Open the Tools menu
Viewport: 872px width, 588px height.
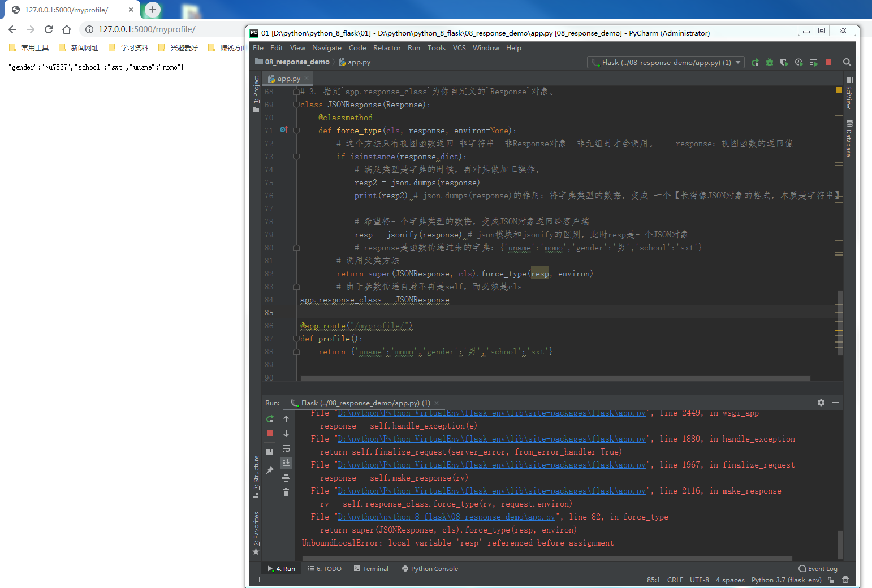pos(437,48)
